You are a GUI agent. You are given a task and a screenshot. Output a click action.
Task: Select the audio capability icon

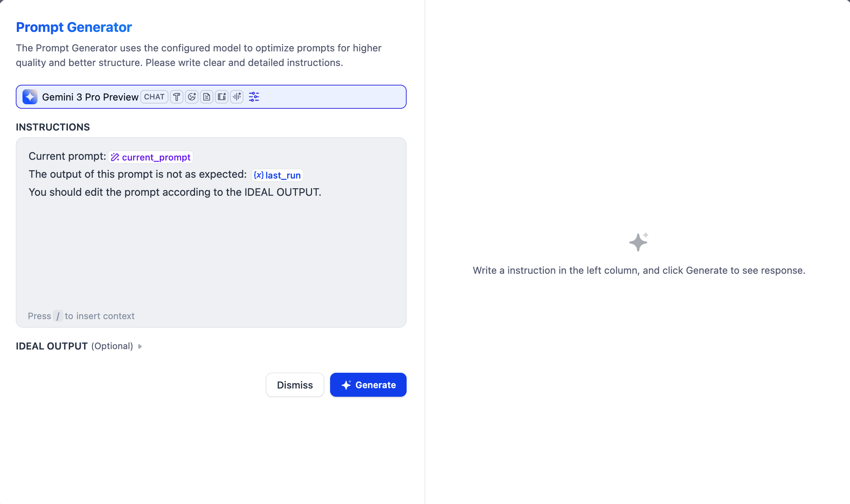point(237,97)
